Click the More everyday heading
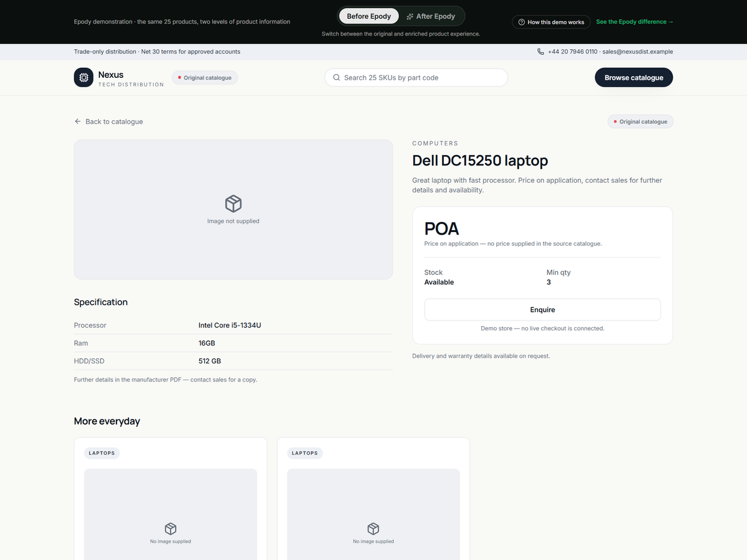747x560 pixels. pyautogui.click(x=107, y=421)
